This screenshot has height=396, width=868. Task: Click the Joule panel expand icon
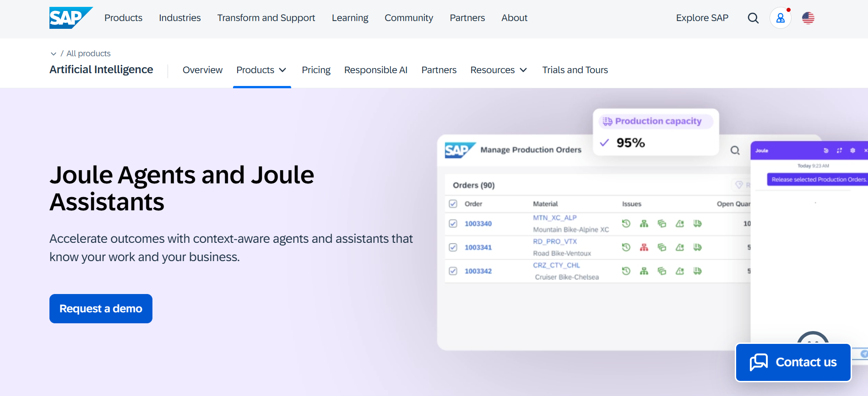coord(839,150)
